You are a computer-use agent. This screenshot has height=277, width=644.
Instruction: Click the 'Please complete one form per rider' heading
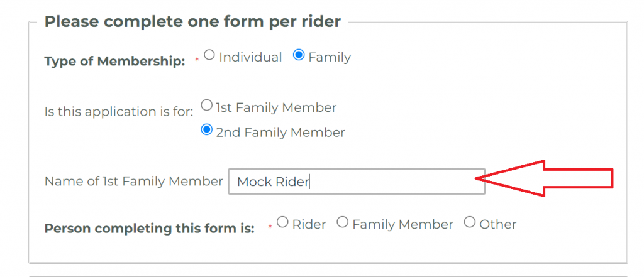(x=192, y=22)
